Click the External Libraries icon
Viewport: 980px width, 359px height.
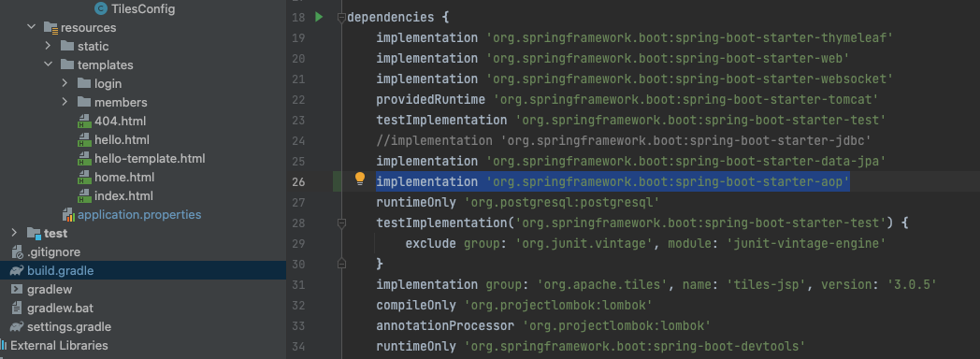tap(4, 345)
